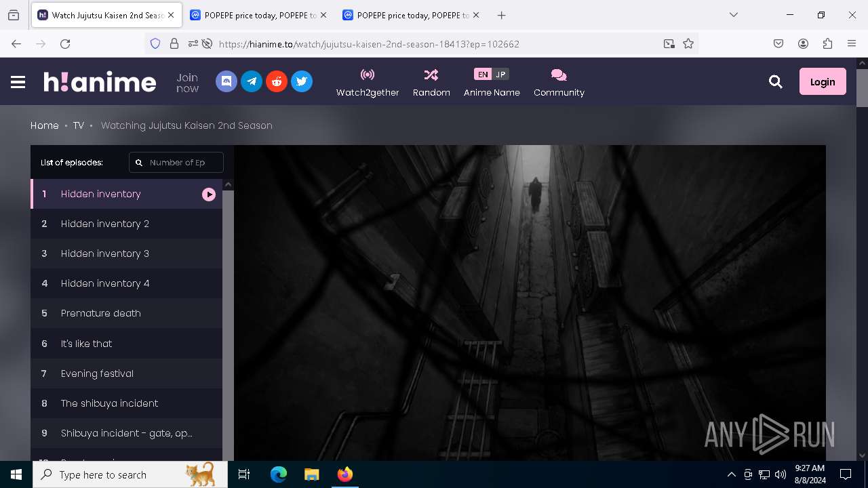The height and width of the screenshot is (488, 868).
Task: Click Firefox icon on taskbar
Action: click(x=344, y=474)
